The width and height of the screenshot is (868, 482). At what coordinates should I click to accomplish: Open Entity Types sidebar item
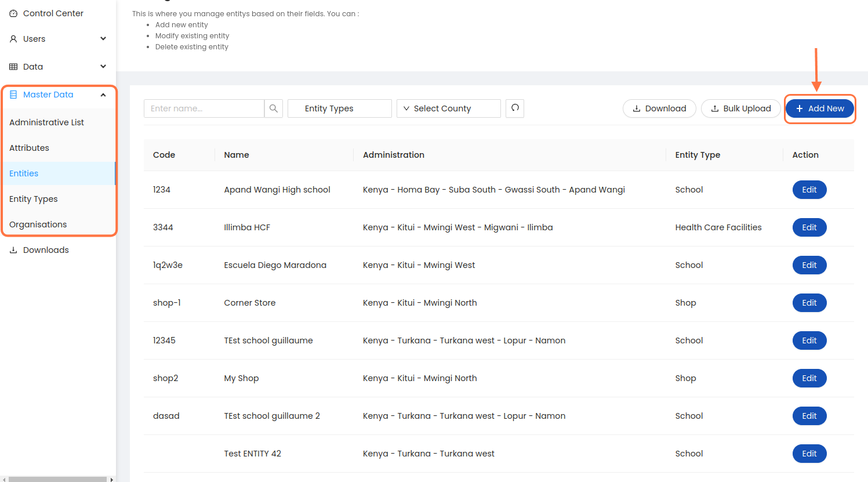tap(58, 199)
